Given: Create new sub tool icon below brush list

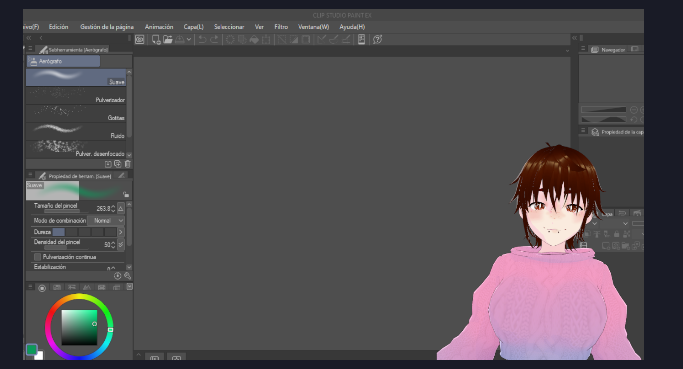Looking at the screenshot, I should (x=108, y=164).
